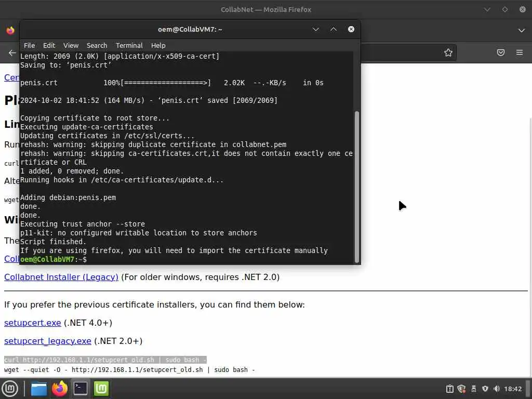Screen dimensions: 532x399
Task: Launch Firefox from the taskbar
Action: coord(60,389)
